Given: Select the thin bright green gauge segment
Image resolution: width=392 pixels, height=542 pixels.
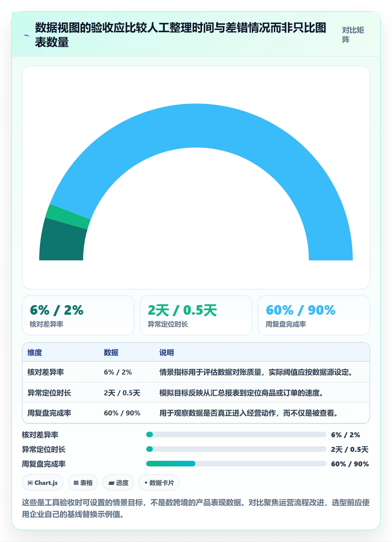Looking at the screenshot, I should click(68, 217).
